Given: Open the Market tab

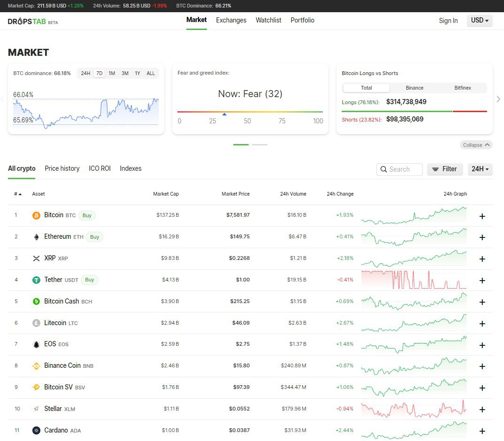Looking at the screenshot, I should click(197, 20).
